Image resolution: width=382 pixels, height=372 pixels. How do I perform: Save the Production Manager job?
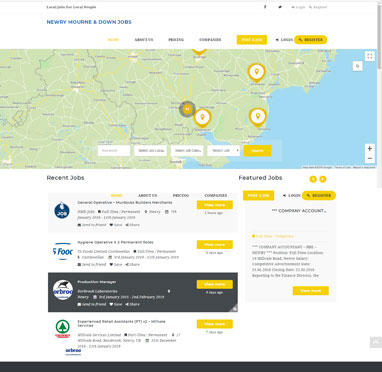coord(116,304)
